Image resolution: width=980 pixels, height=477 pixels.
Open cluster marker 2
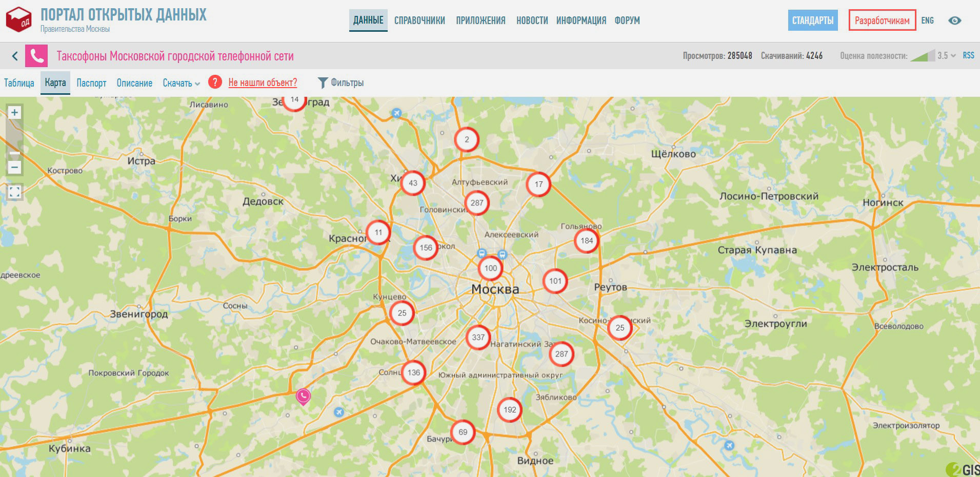[x=467, y=139]
